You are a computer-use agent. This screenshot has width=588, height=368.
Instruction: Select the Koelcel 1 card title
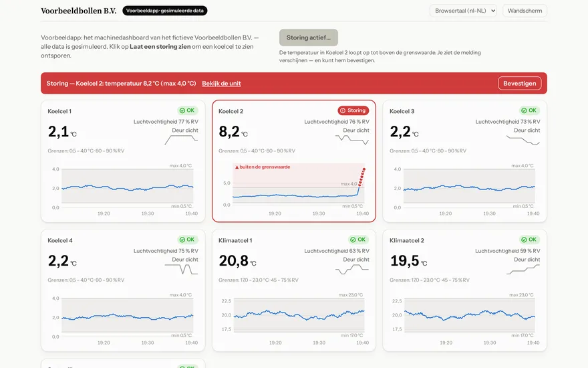(59, 111)
